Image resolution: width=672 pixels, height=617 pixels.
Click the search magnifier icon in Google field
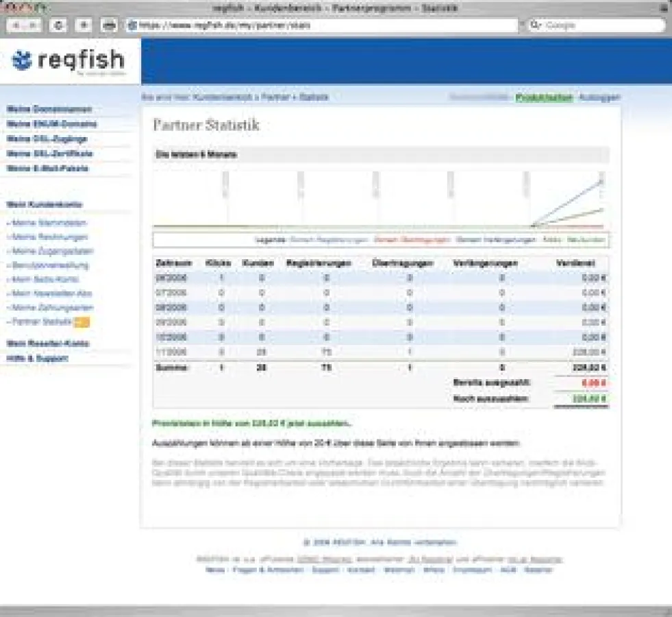point(536,25)
